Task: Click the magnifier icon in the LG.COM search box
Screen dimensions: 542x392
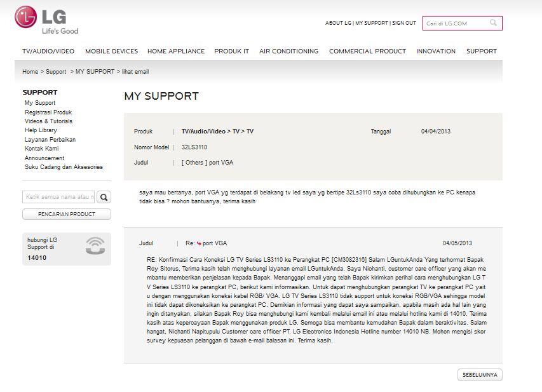Action: coord(493,23)
